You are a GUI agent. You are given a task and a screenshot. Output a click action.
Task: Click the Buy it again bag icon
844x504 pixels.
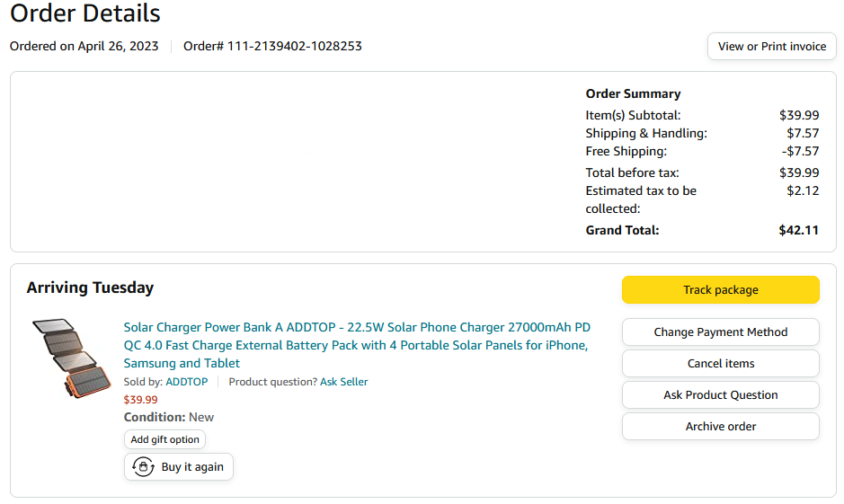(143, 467)
